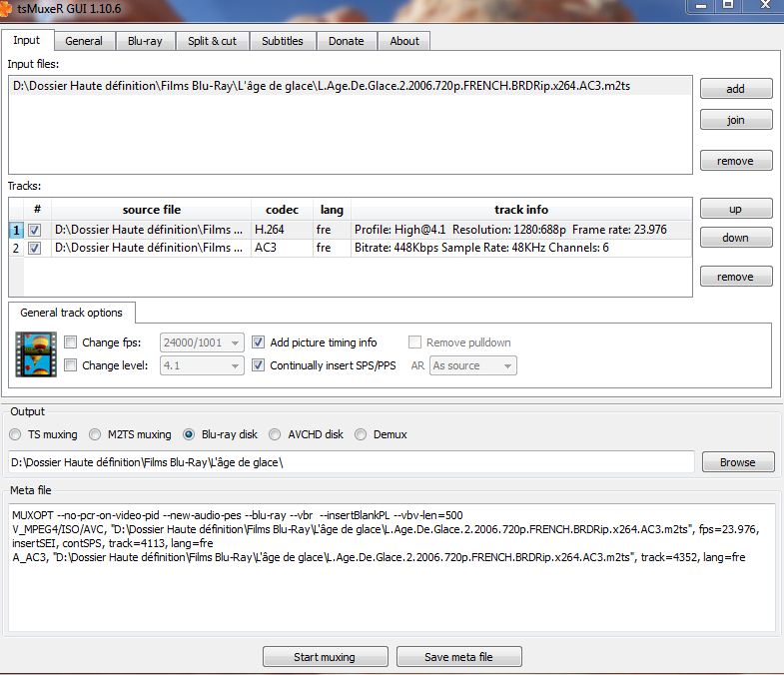Open the Split & cut tab
The image size is (784, 675).
click(213, 41)
